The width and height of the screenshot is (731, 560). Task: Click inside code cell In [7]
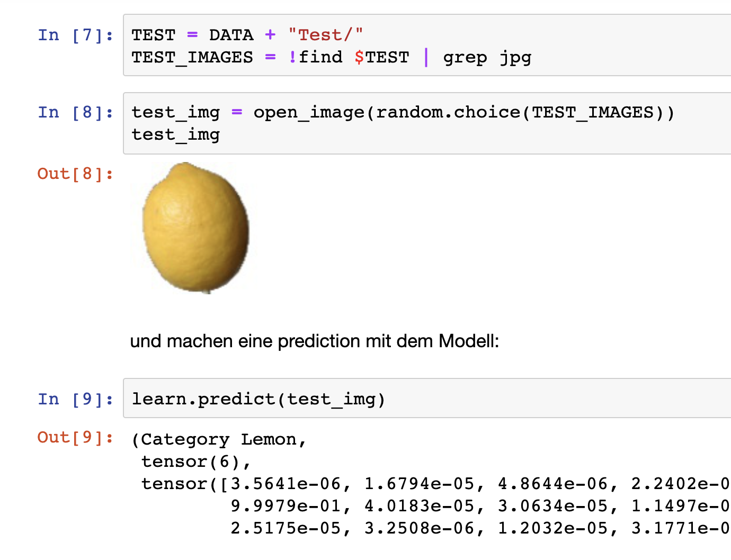point(427,46)
